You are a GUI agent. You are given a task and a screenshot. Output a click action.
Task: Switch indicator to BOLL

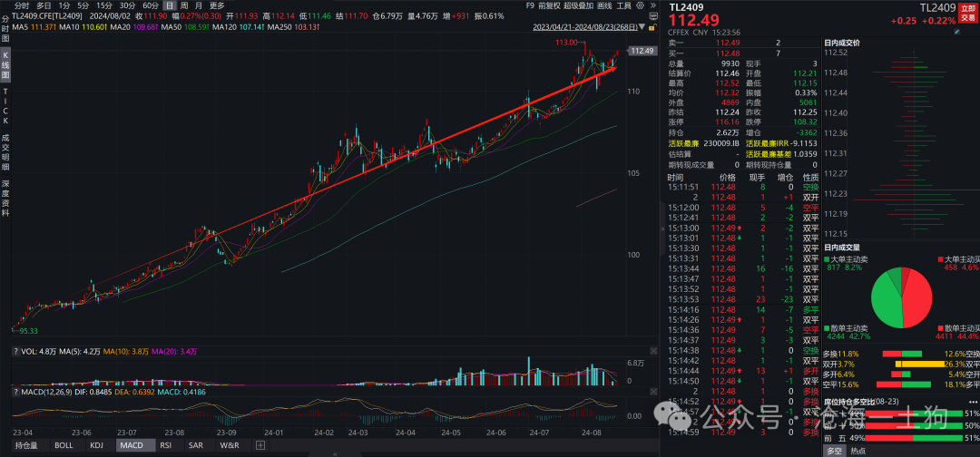coord(64,445)
